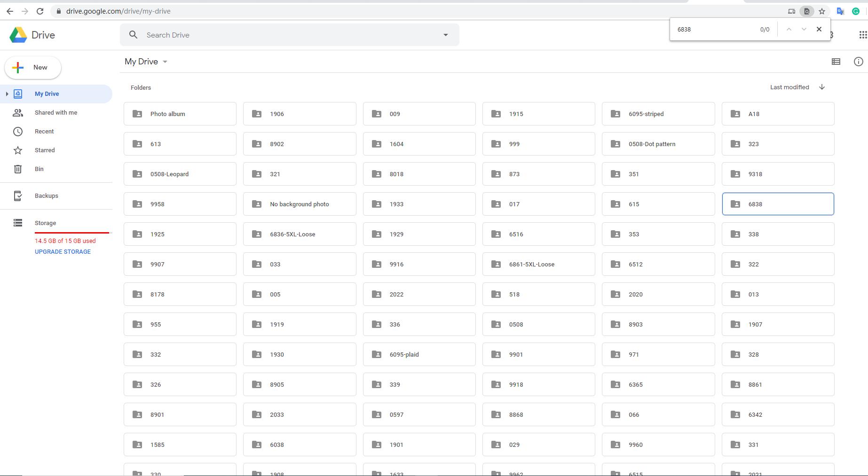
Task: Switch to list layout view
Action: pyautogui.click(x=836, y=62)
